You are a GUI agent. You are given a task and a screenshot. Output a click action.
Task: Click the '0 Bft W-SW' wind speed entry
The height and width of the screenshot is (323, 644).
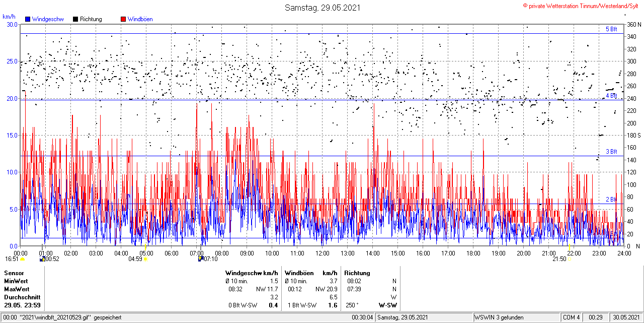(243, 305)
